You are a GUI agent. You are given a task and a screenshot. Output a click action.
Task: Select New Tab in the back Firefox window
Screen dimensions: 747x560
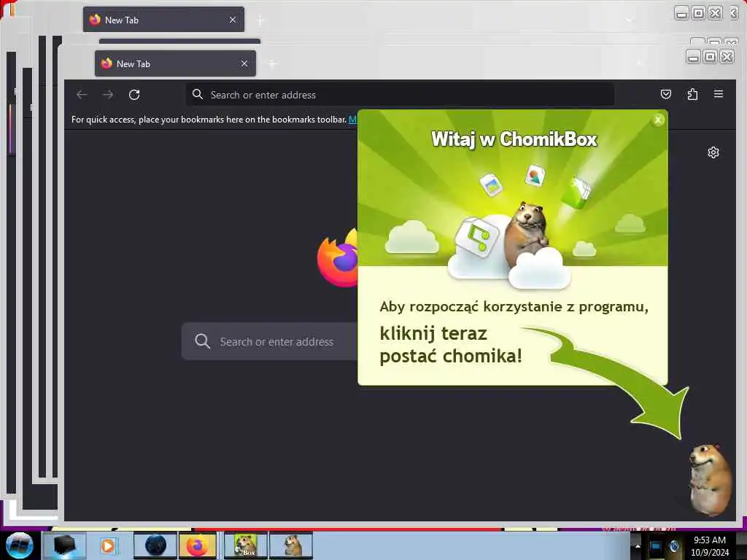pos(163,20)
